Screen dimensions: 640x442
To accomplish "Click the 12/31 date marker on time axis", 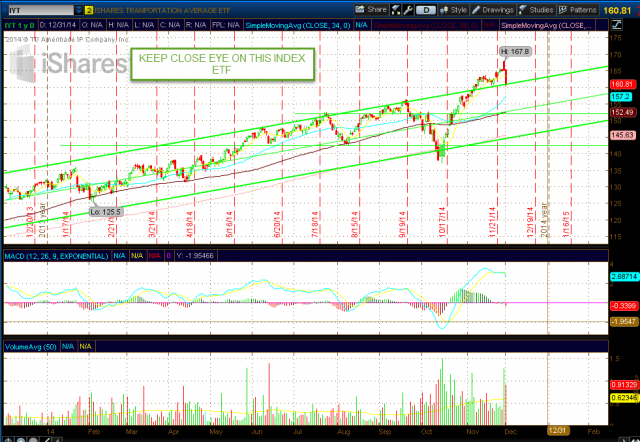I will (558, 431).
